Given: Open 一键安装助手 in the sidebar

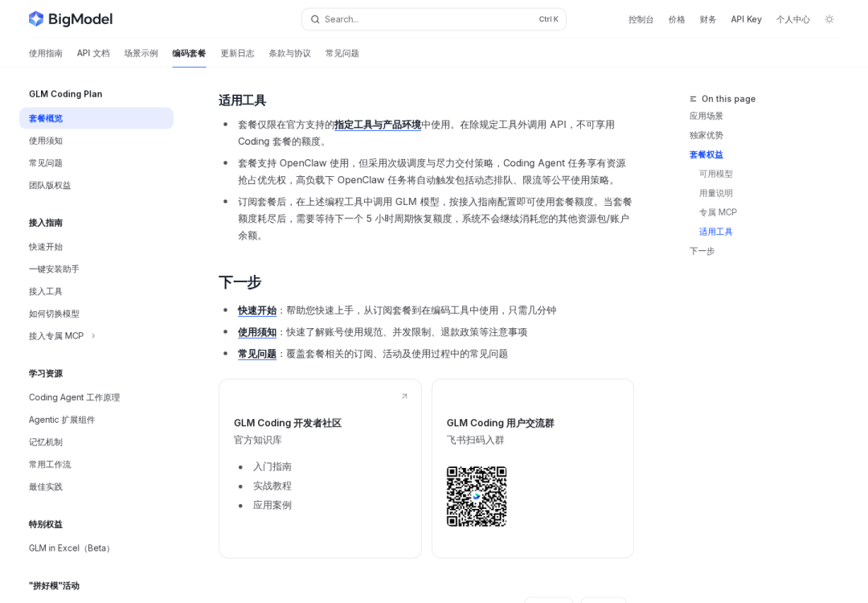Looking at the screenshot, I should 54,269.
